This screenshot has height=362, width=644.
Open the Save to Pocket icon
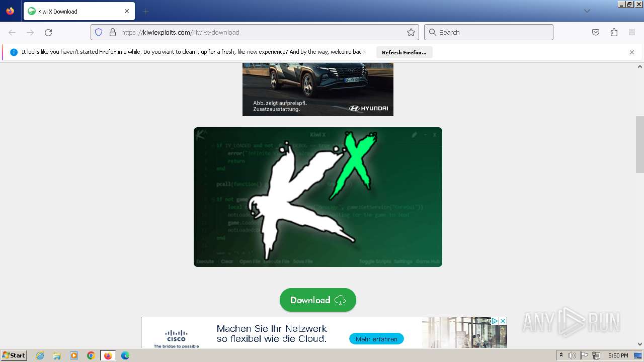pos(596,32)
